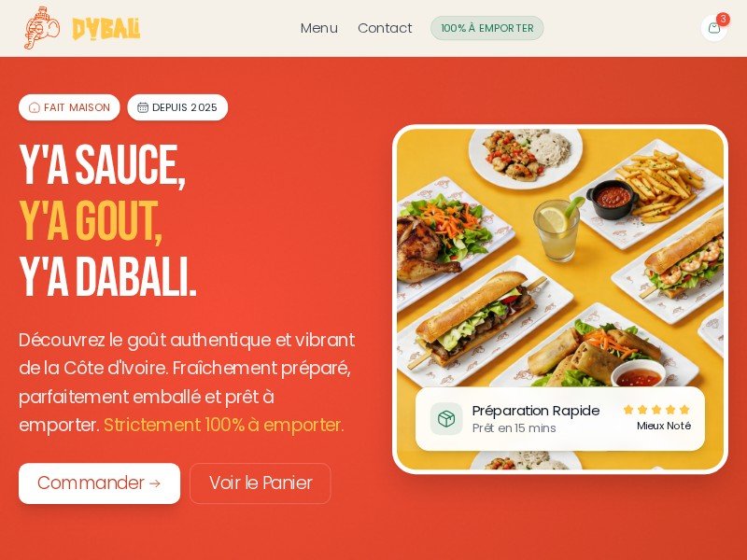Click the elephant logo icon
747x560 pixels.
click(42, 28)
